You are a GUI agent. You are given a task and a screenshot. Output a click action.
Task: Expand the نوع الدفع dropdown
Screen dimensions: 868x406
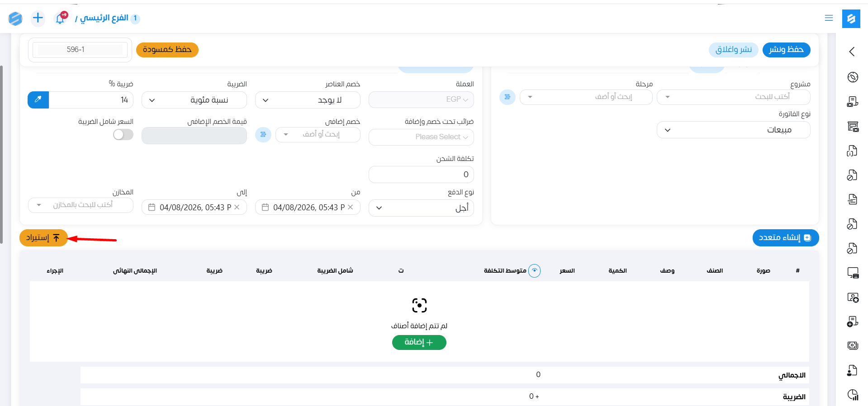pos(421,208)
